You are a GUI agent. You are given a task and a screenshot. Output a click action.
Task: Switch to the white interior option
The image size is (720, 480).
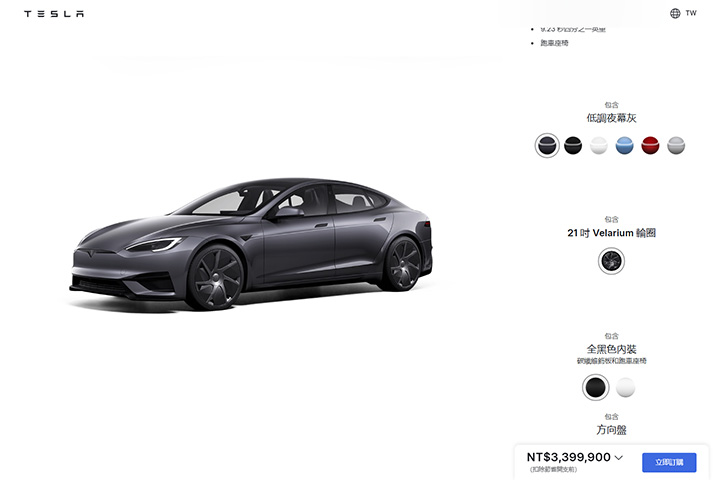point(625,387)
